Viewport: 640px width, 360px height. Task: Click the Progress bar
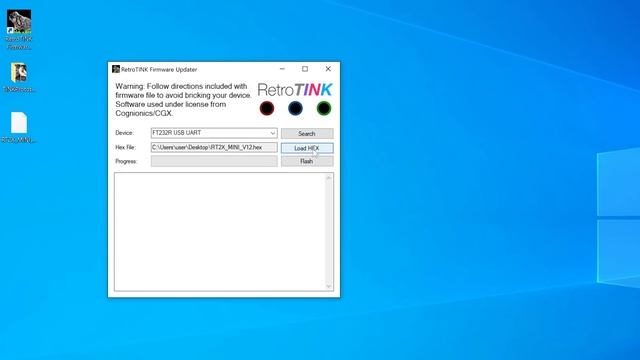click(214, 161)
